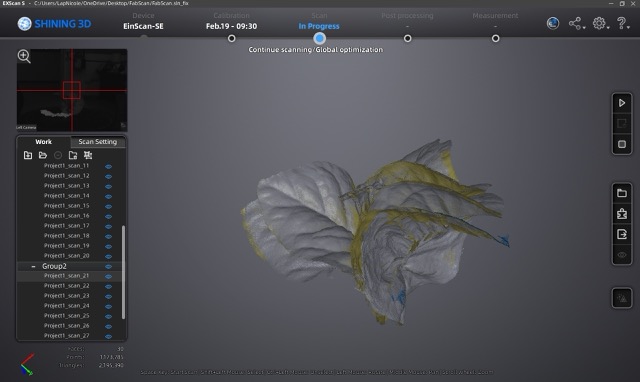Select the Scan In Progress step

[319, 22]
